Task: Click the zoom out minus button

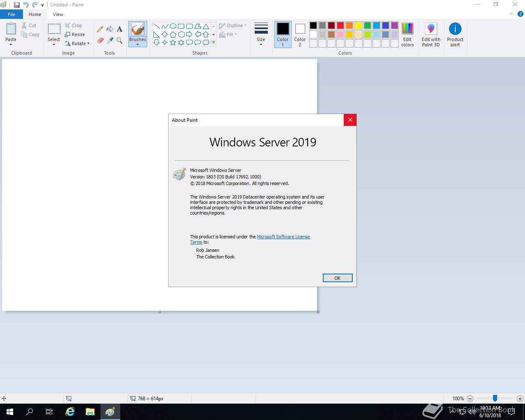Action: 470,398
